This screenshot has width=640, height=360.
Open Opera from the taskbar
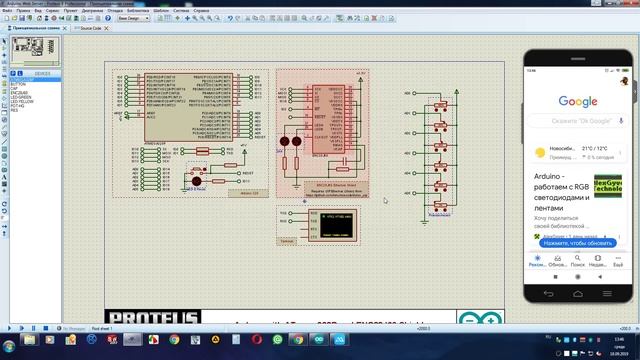click(257, 340)
